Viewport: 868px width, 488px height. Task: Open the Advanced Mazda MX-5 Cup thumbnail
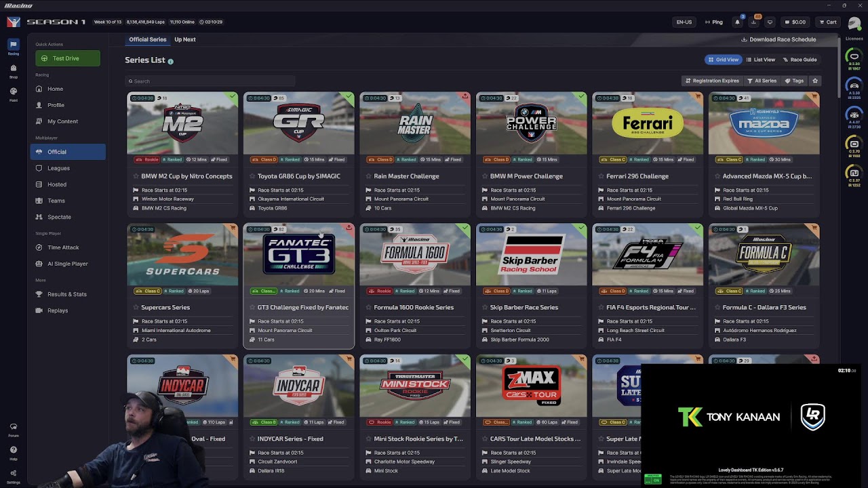764,123
